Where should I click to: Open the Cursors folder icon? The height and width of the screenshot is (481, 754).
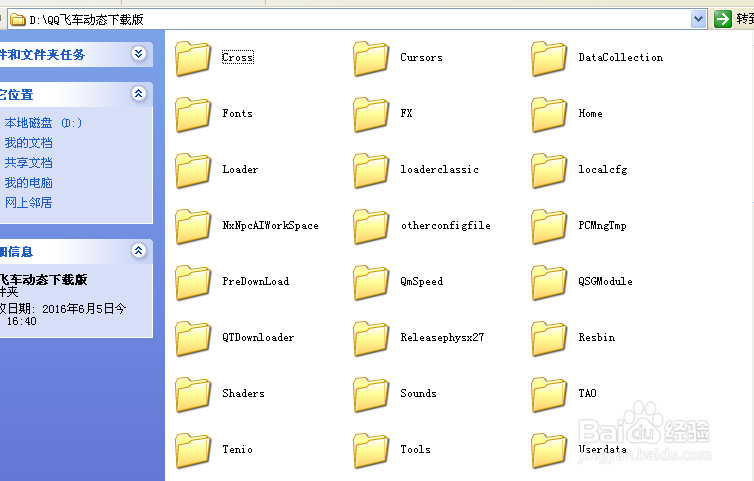pos(371,58)
